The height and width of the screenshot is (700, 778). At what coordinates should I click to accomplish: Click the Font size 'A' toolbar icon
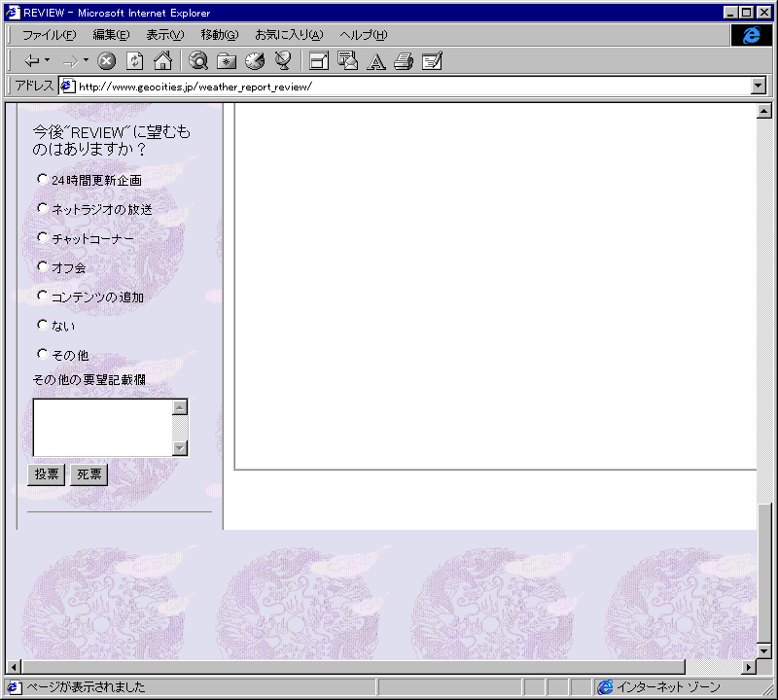(x=376, y=61)
